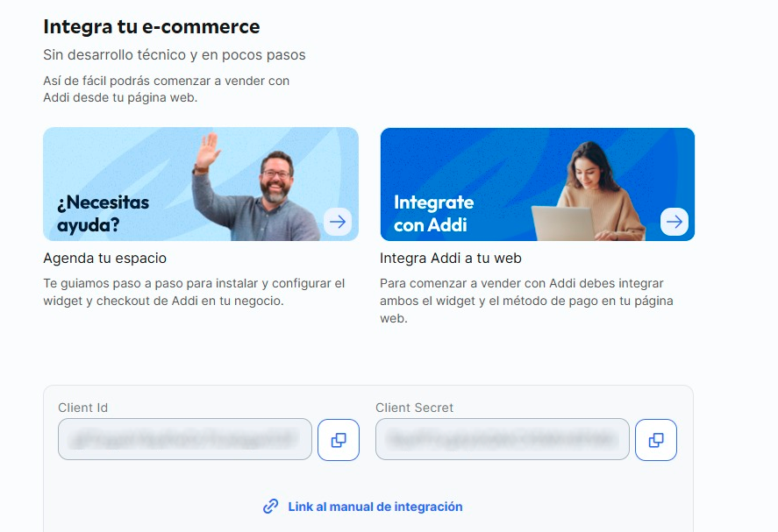Click the Integrate con Addi text on the banner

click(x=433, y=214)
